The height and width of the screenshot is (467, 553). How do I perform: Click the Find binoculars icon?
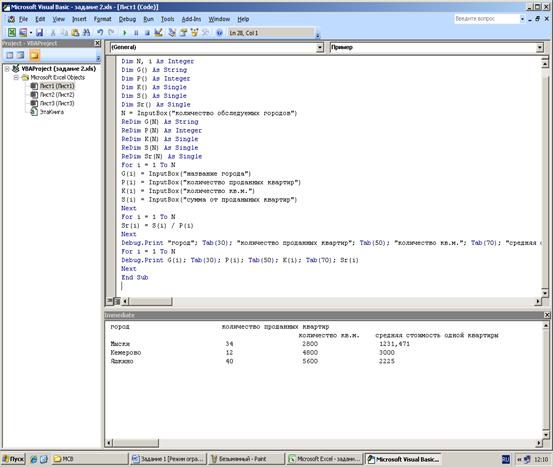click(x=86, y=33)
